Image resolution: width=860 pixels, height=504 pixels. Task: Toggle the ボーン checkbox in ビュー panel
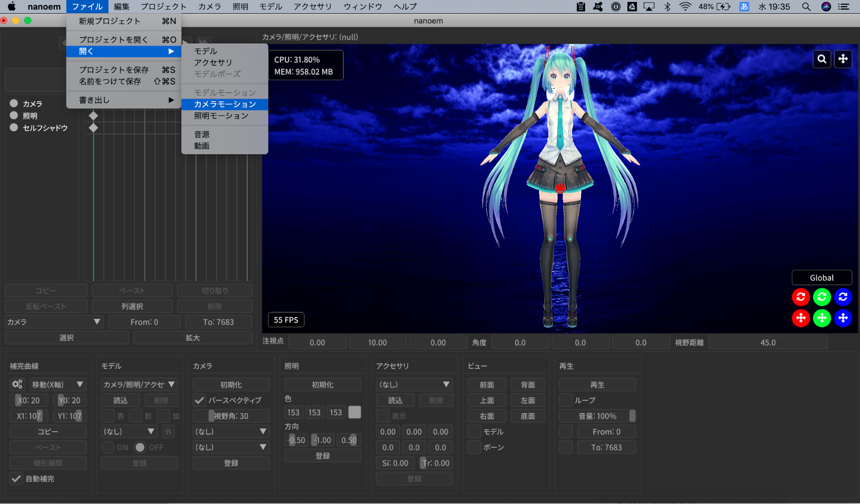click(474, 447)
